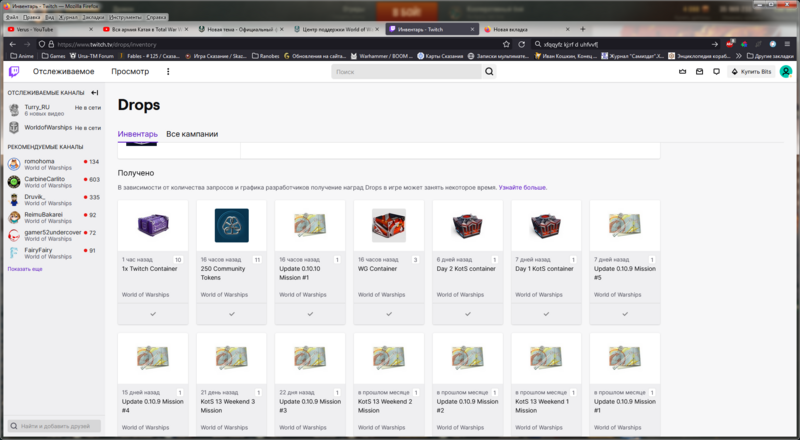Switch to Новая вкладка browser tab
This screenshot has height=440, width=800.
(x=528, y=30)
